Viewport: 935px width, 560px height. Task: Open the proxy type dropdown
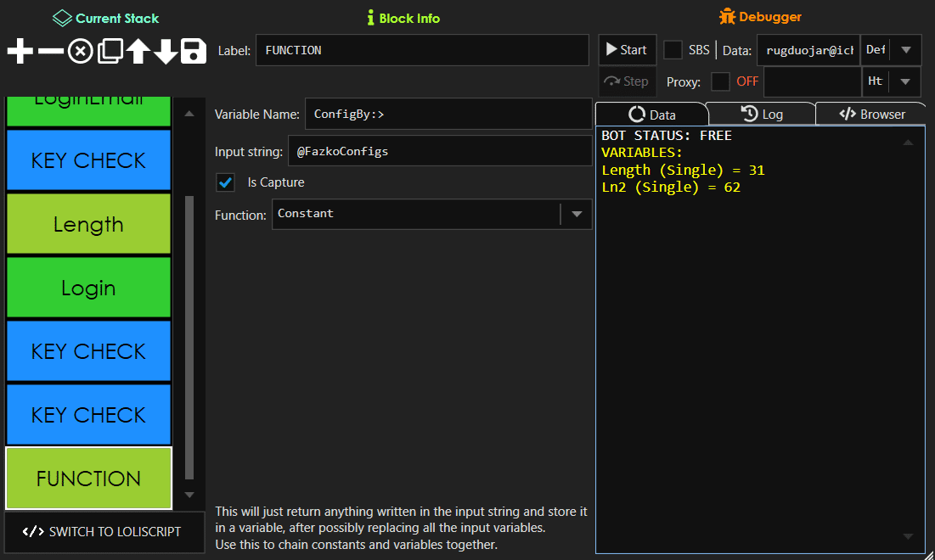click(x=907, y=81)
